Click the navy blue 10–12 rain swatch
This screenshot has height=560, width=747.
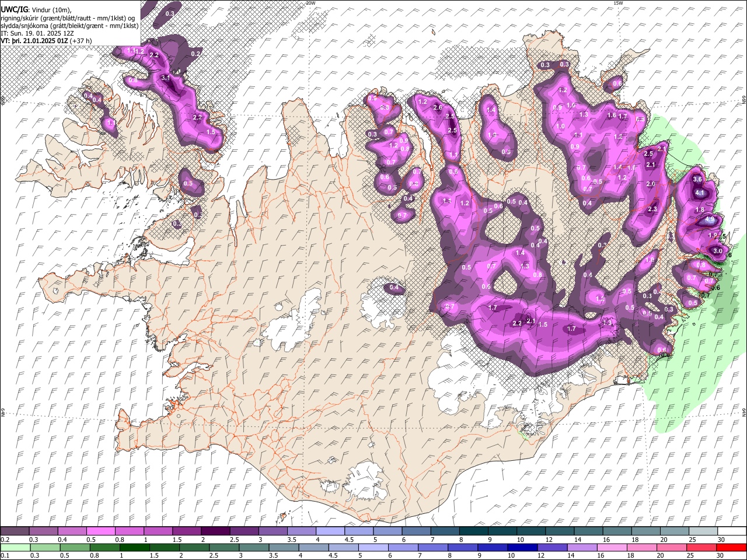tap(521, 547)
